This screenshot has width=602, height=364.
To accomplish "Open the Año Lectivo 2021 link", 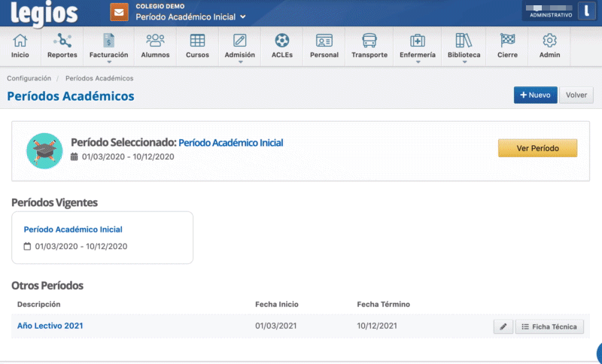I will tap(50, 326).
